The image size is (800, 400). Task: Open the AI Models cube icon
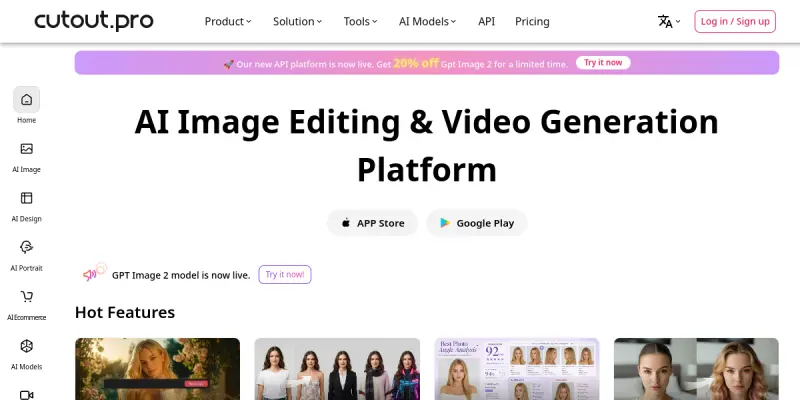pyautogui.click(x=27, y=346)
